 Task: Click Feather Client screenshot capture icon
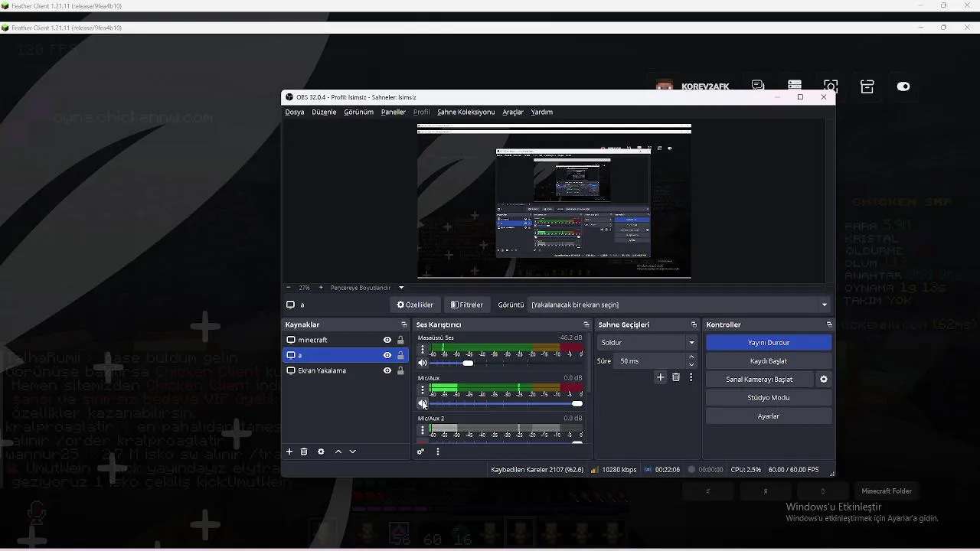point(831,86)
